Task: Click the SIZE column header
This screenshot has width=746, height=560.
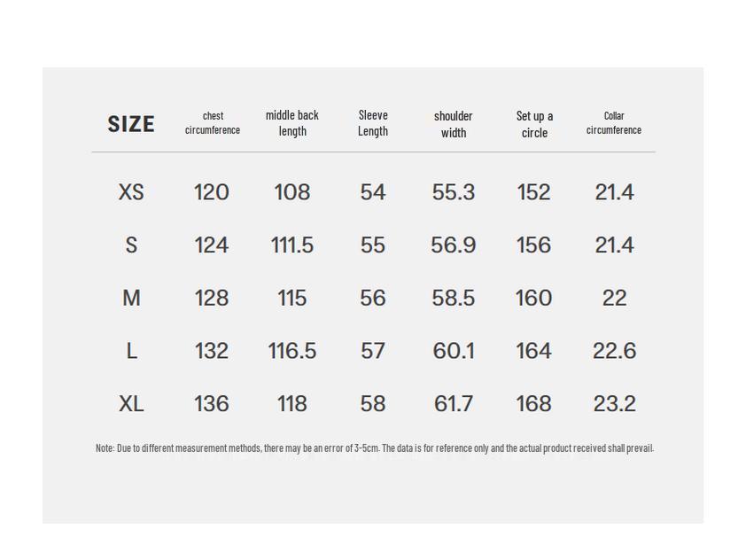Action: click(x=131, y=124)
